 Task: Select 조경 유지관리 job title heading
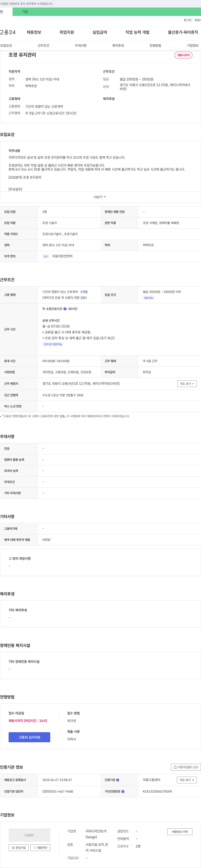point(22,55)
